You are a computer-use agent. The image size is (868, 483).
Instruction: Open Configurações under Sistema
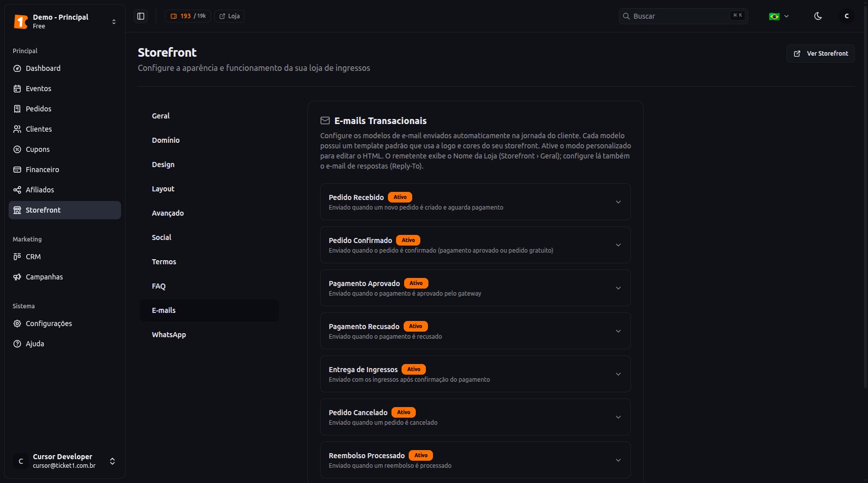pos(65,324)
